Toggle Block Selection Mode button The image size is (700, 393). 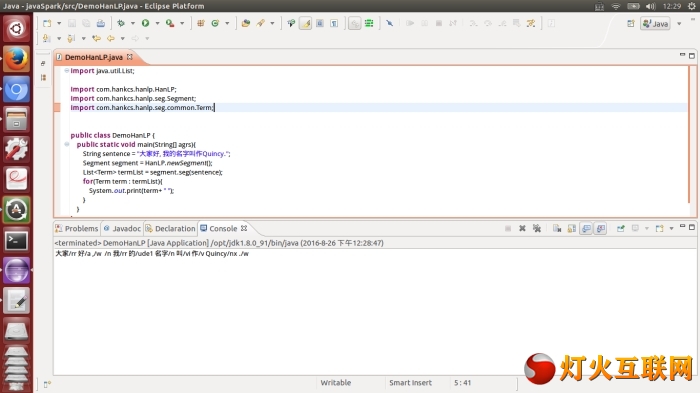(x=320, y=23)
